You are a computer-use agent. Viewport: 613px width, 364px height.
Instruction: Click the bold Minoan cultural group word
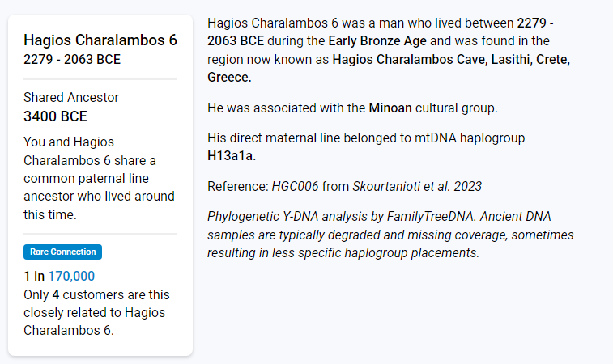tap(390, 108)
